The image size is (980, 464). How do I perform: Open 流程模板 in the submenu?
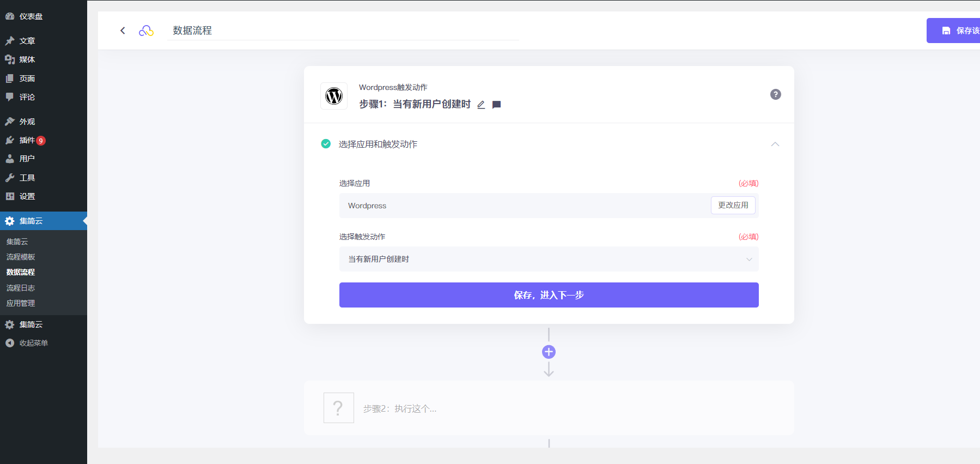coord(21,257)
